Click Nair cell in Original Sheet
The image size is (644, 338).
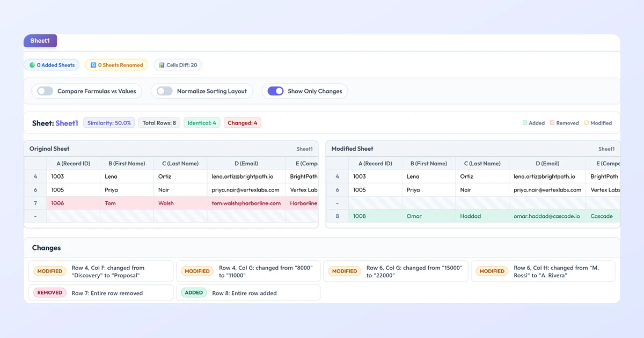coord(180,190)
